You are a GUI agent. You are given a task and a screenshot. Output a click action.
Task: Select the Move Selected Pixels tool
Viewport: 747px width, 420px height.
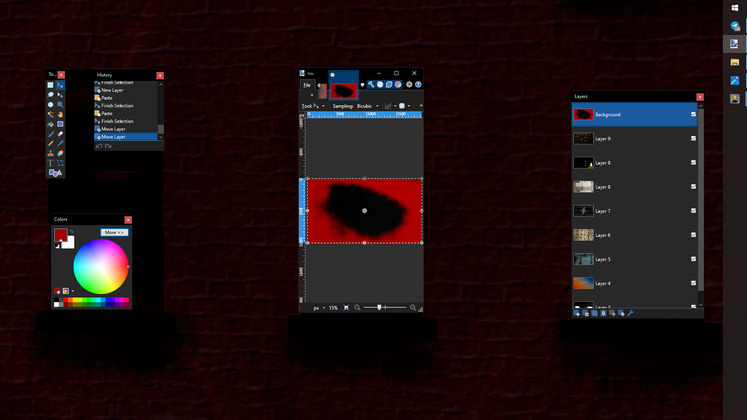(x=60, y=85)
